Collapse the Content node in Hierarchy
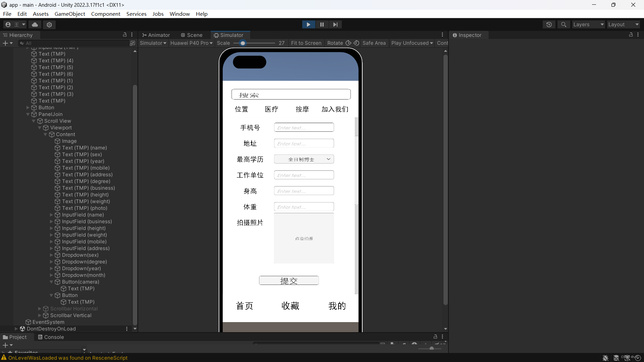This screenshot has height=362, width=644. (46, 134)
